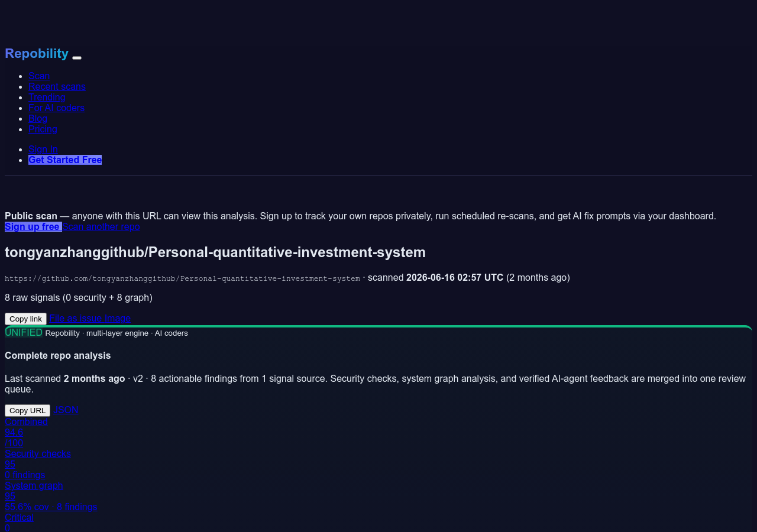The image size is (757, 532).
Task: Click the Repobility logo link
Action: 37,53
